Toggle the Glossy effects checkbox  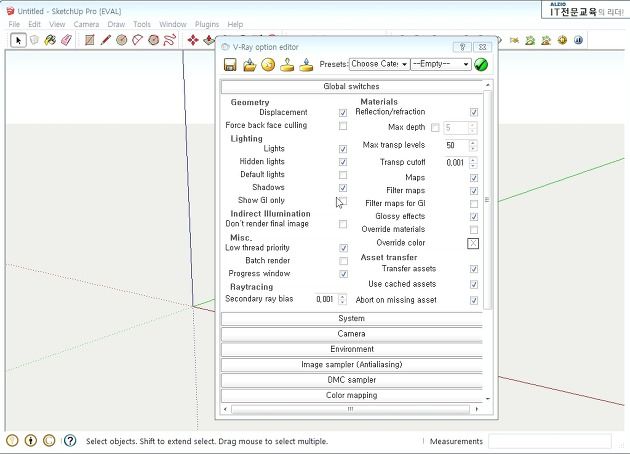click(x=474, y=217)
